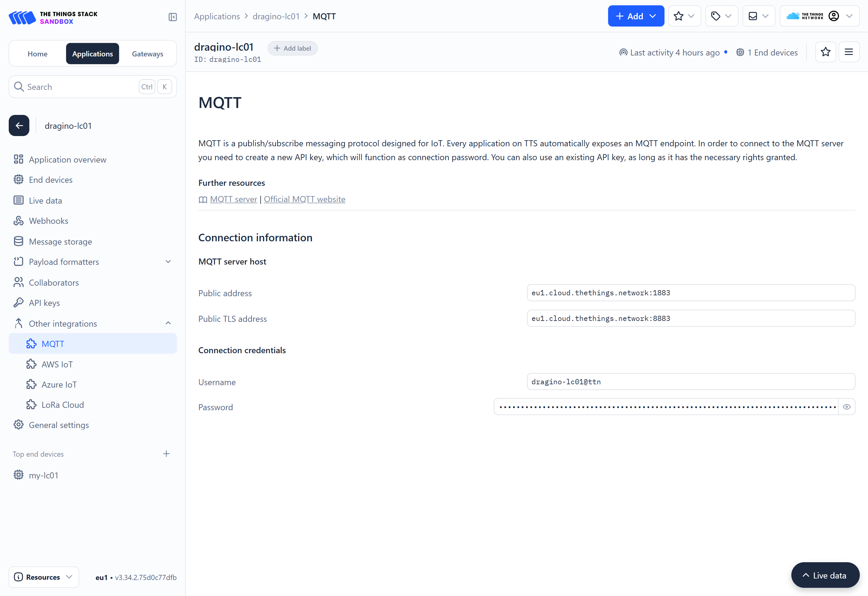
Task: Collapse the Other integrations section
Action: pyautogui.click(x=93, y=323)
